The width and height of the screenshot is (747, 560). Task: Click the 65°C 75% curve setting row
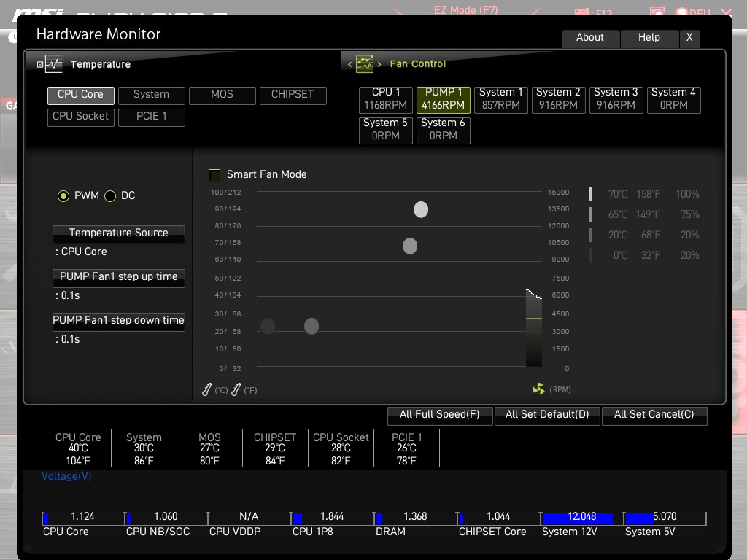tap(645, 215)
